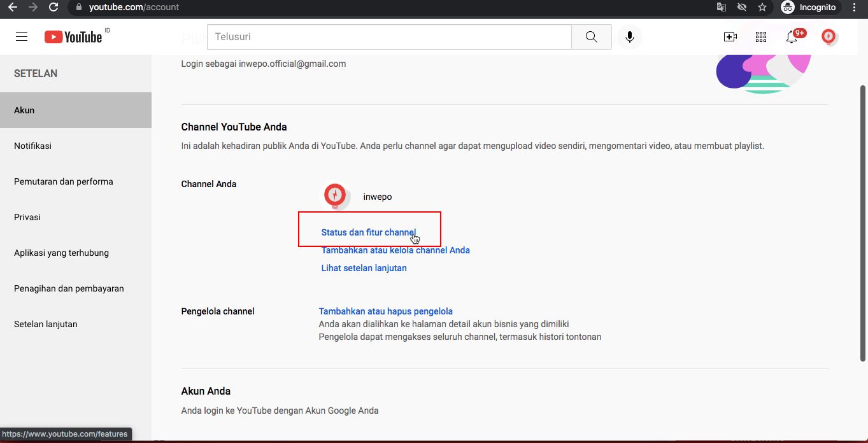Viewport: 868px width, 443px height.
Task: Click the Channel YouTube Anda heading
Action: [234, 127]
